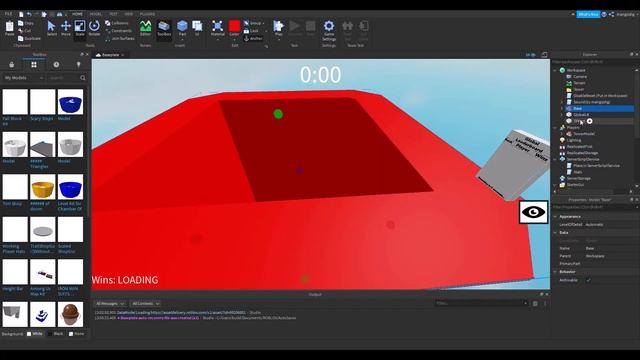This screenshot has width=640, height=360.
Task: Clear the Output panel with trash icon
Action: pyautogui.click(x=535, y=303)
